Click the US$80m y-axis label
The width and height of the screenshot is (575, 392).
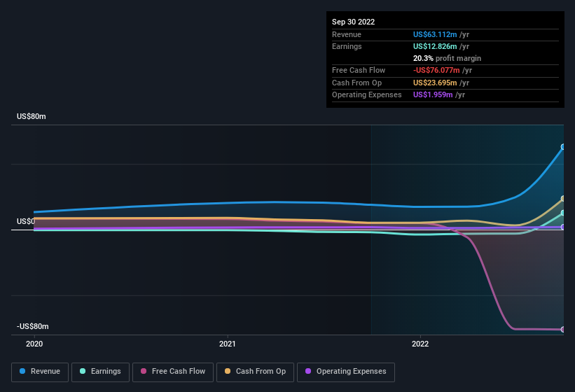(x=32, y=116)
